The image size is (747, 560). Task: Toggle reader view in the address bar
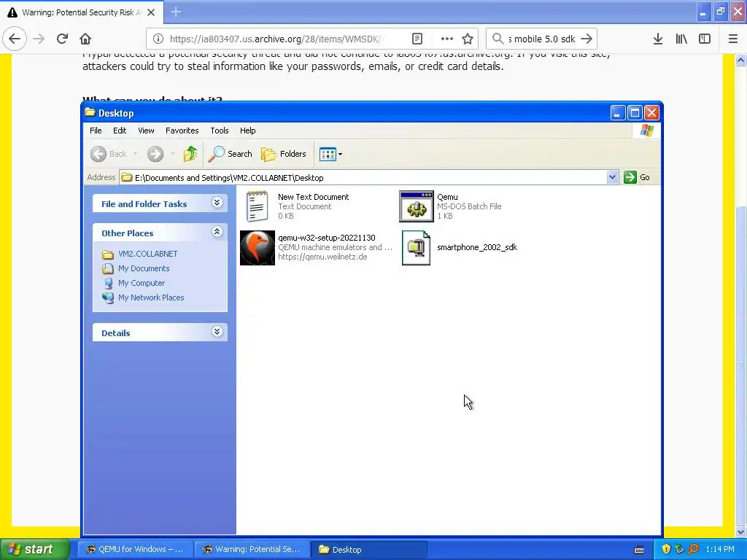click(417, 39)
